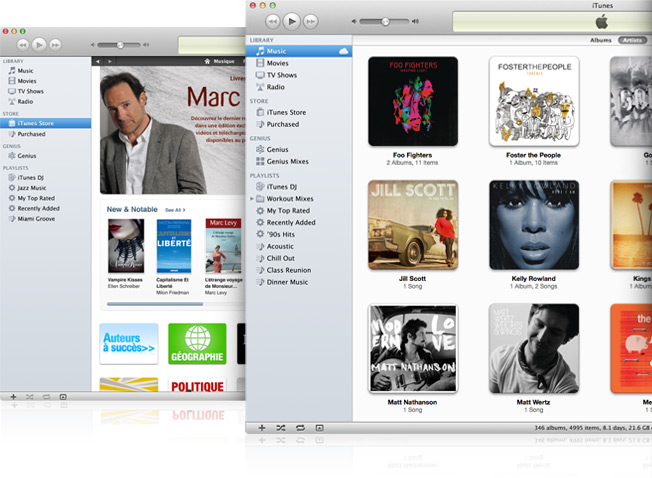Open Foo Fighters album artwork
Viewport: 652px width, 478px height.
[x=413, y=101]
